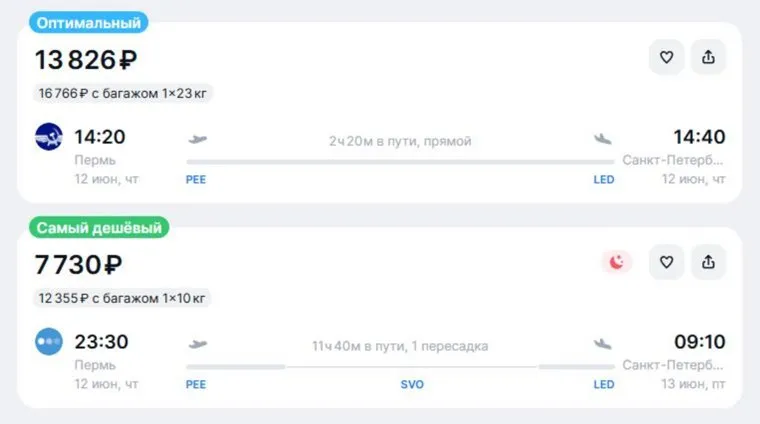Add the 7 730₽ flight to favorites

pos(666,262)
